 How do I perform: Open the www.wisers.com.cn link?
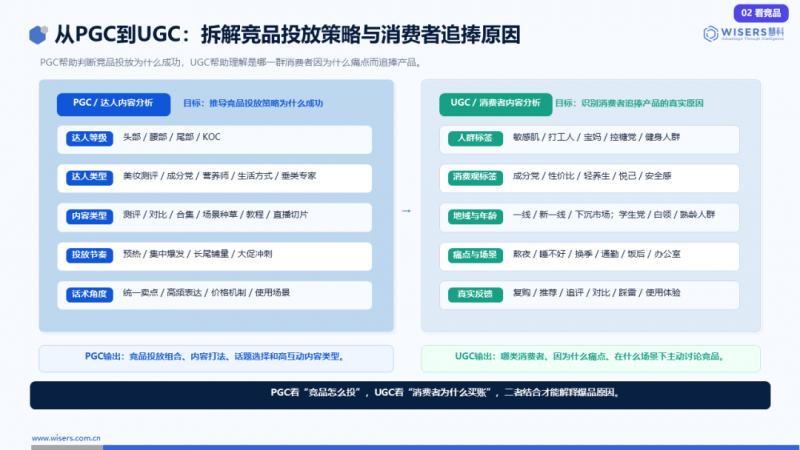pos(66,438)
